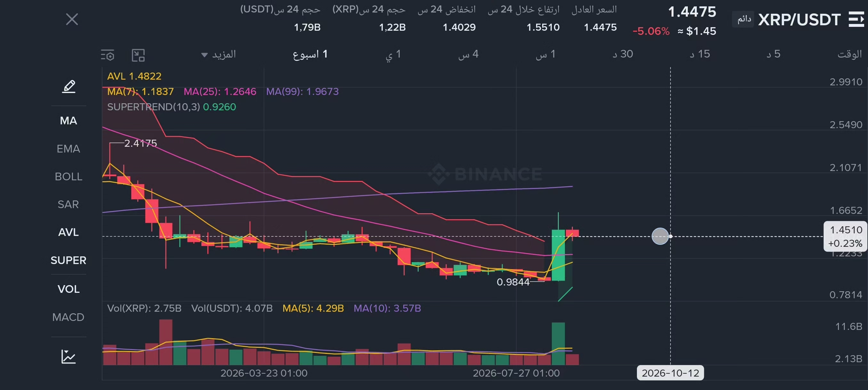Screen dimensions: 868x390
Task: Click the 0.9844 low price marker
Action: (513, 282)
